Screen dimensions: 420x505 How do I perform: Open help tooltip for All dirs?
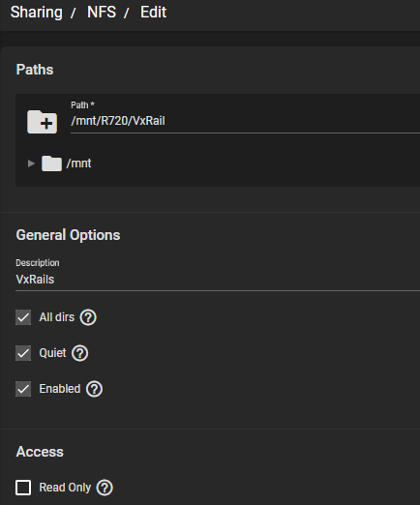click(88, 317)
